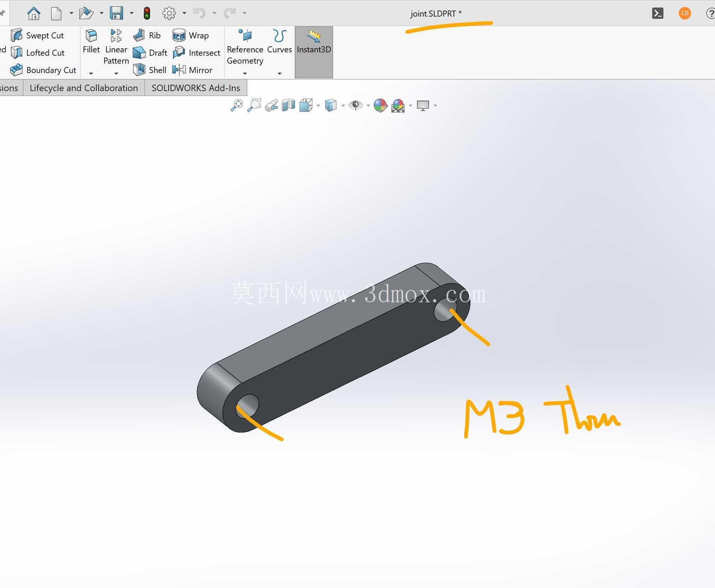
Task: Create a new document
Action: pyautogui.click(x=56, y=13)
